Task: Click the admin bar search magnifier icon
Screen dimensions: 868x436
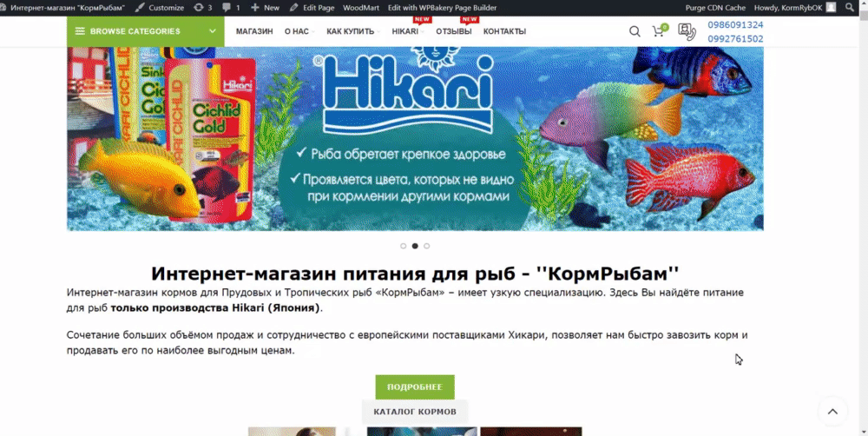Action: pyautogui.click(x=850, y=8)
